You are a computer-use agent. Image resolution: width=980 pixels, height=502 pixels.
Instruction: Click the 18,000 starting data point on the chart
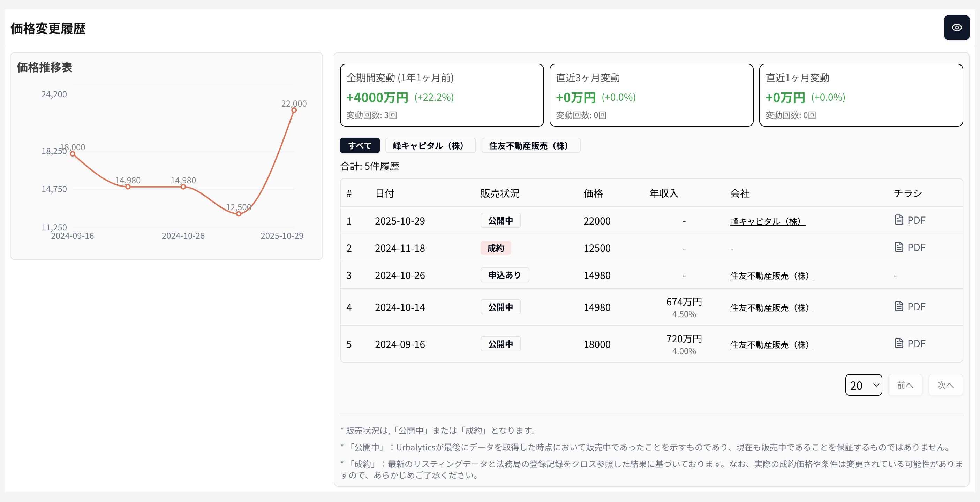[72, 153]
